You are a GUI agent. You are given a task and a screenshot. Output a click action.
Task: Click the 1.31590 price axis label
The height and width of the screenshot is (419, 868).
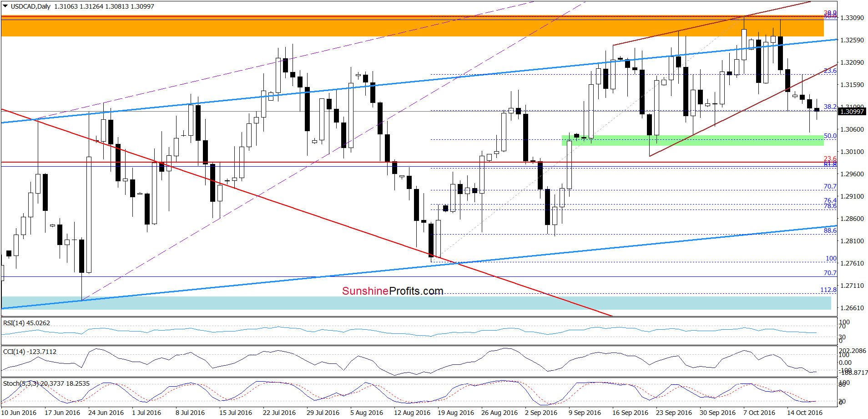click(852, 85)
